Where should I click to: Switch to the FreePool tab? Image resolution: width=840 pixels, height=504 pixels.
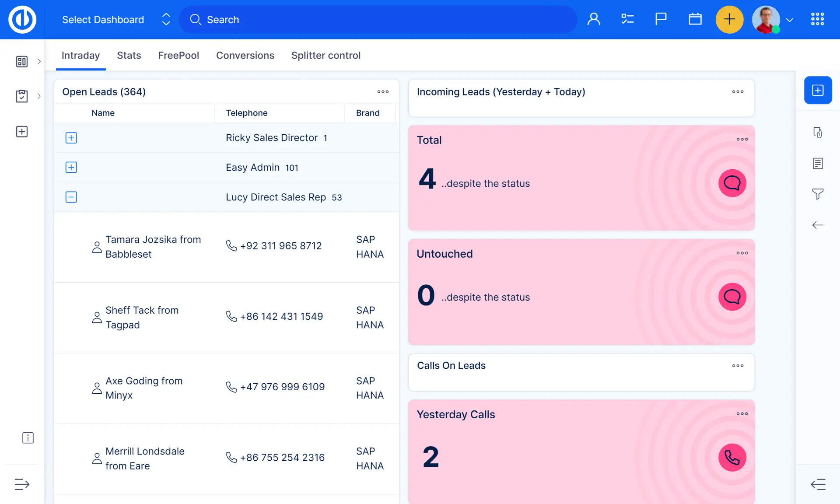(x=178, y=56)
